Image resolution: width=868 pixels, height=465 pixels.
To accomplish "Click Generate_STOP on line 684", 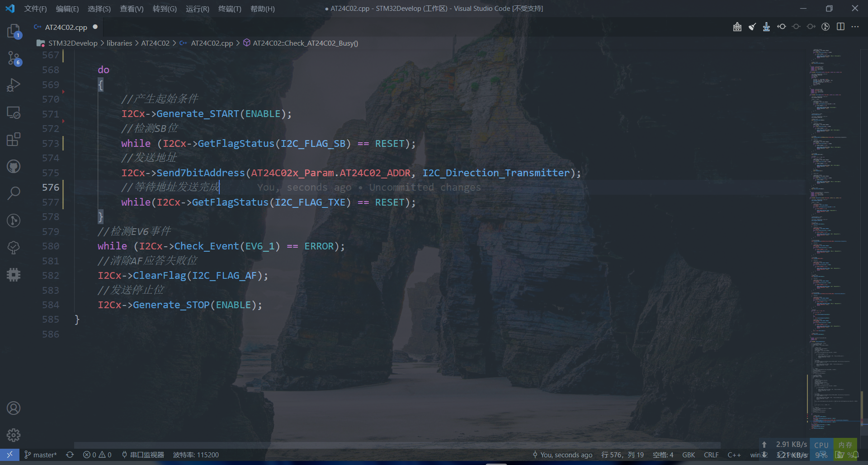I will coord(171,305).
